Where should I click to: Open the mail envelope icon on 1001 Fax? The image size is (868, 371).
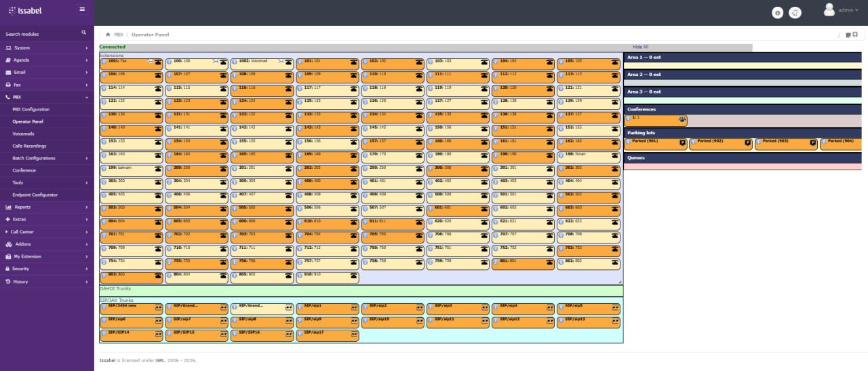tap(151, 61)
